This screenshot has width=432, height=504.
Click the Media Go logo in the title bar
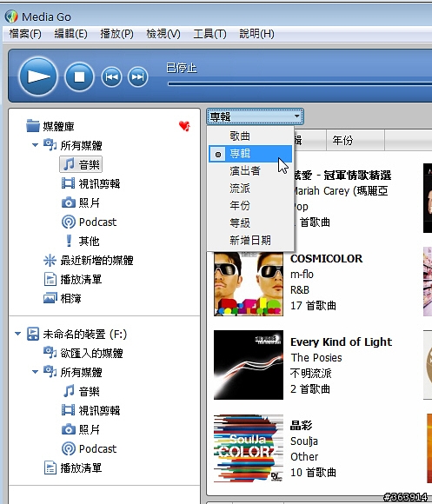(11, 17)
